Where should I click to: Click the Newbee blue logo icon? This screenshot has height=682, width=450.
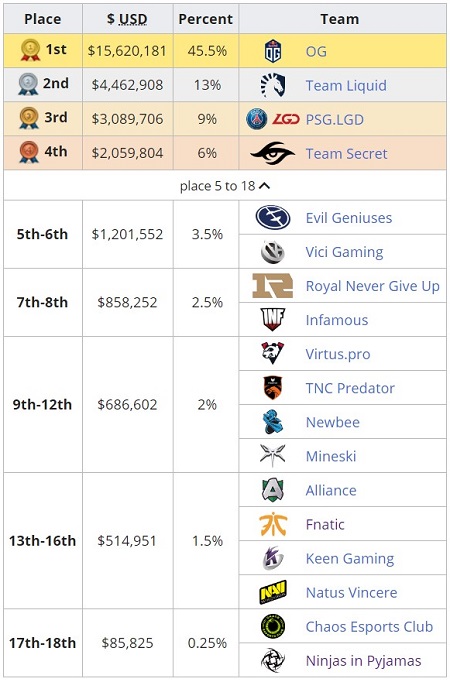273,422
